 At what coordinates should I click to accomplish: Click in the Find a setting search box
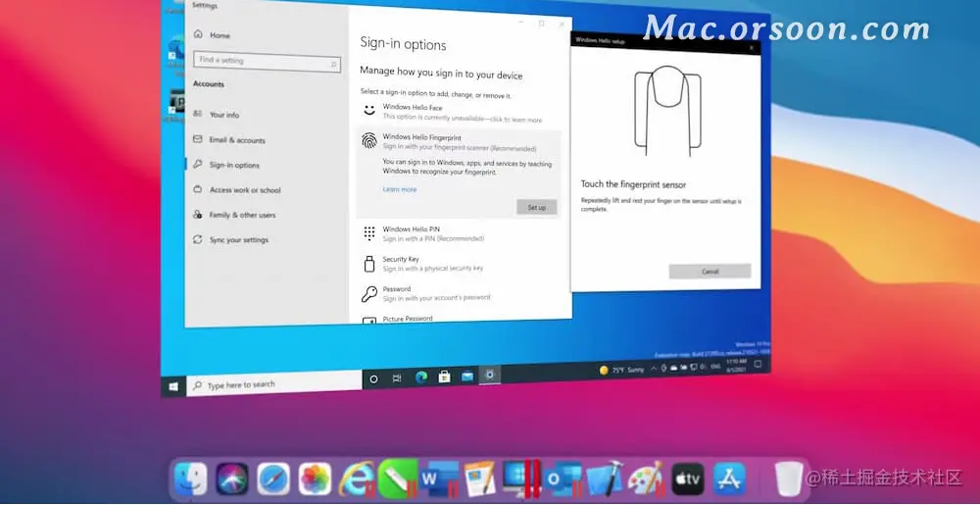pyautogui.click(x=268, y=61)
